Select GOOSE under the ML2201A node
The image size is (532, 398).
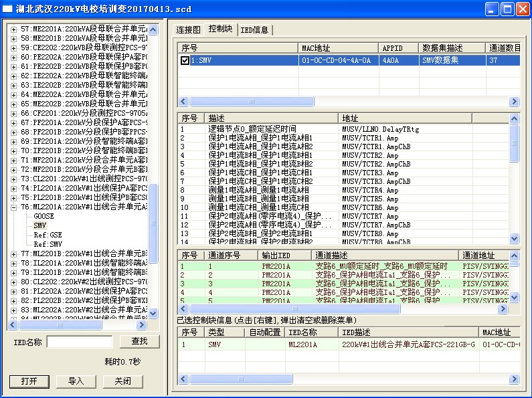click(43, 217)
